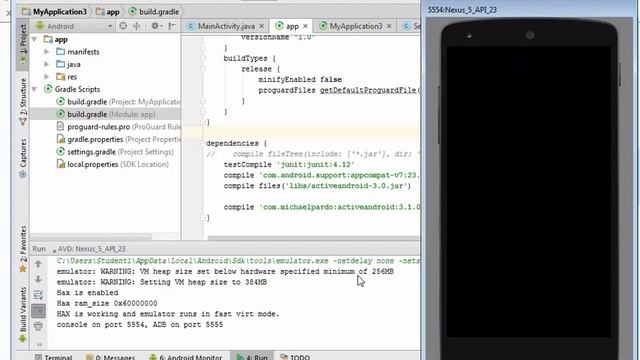Click the emulator phone screen
640x360 pixels.
(529, 192)
